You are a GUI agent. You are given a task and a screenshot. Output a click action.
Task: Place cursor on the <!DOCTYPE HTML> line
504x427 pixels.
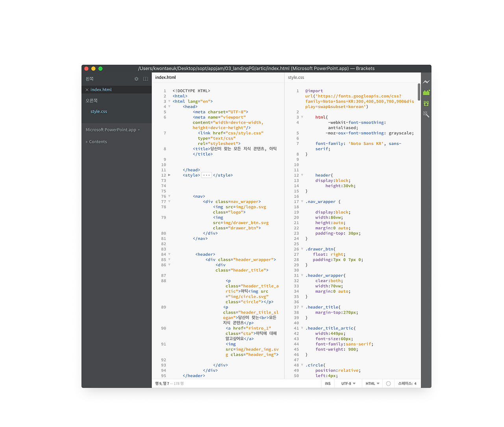[x=191, y=91]
